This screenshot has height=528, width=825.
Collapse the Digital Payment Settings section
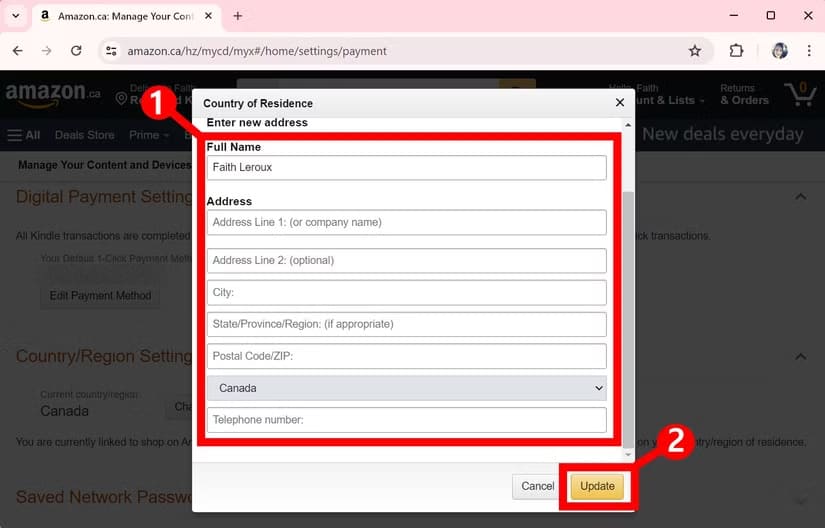(x=801, y=197)
